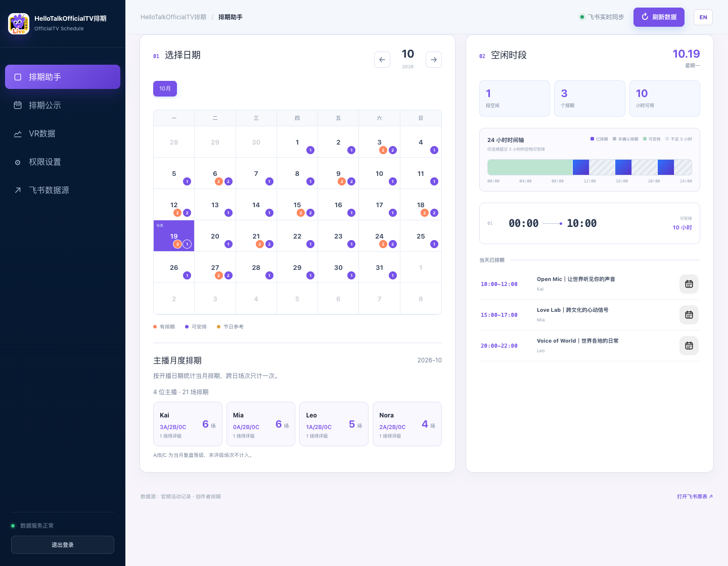Viewport: 728px width, 566px height.
Task: Select October 12 in the calendar
Action: [174, 205]
